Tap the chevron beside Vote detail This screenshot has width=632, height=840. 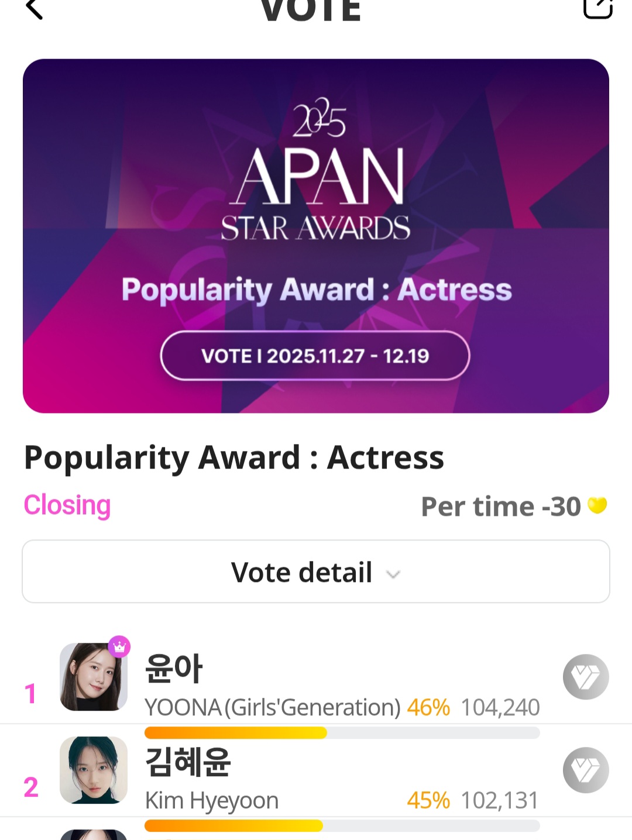point(393,574)
